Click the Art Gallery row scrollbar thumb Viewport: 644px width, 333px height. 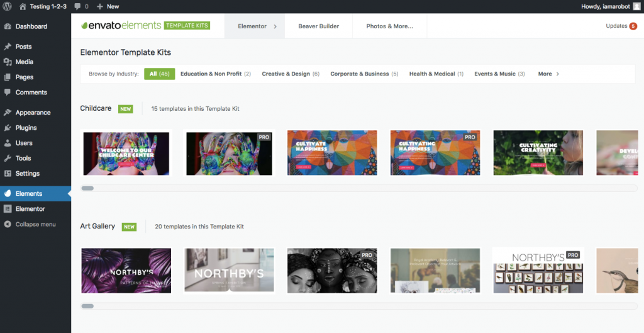click(x=87, y=306)
